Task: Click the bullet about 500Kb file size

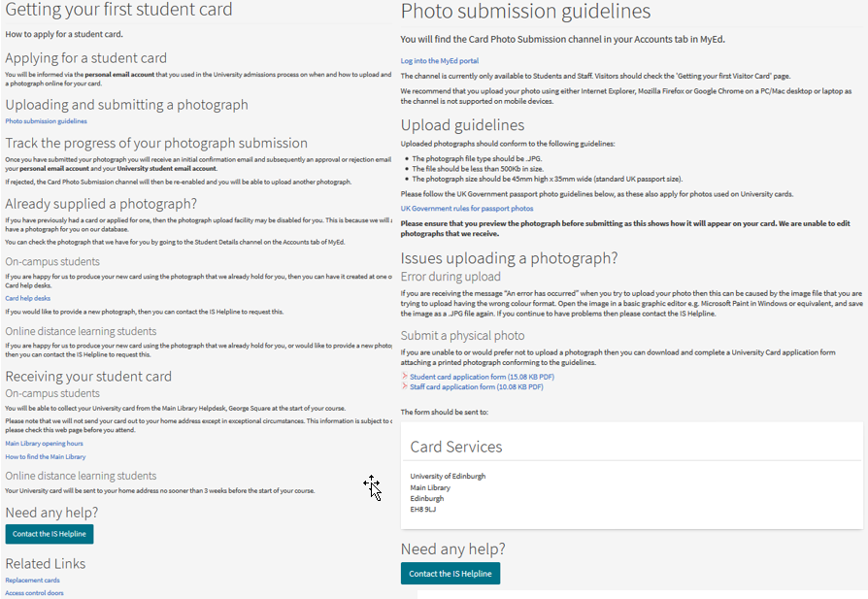Action: 478,169
